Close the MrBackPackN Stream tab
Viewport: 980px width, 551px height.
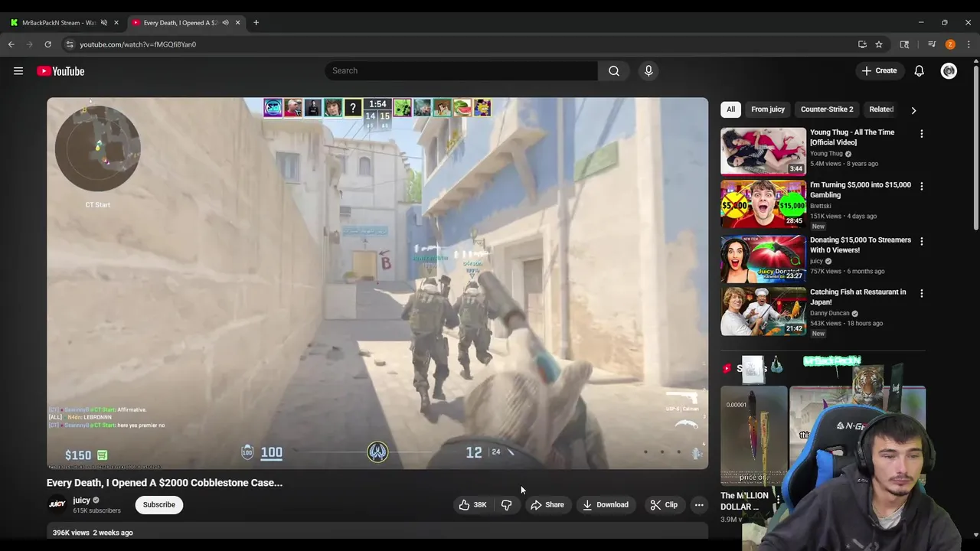[x=116, y=22]
